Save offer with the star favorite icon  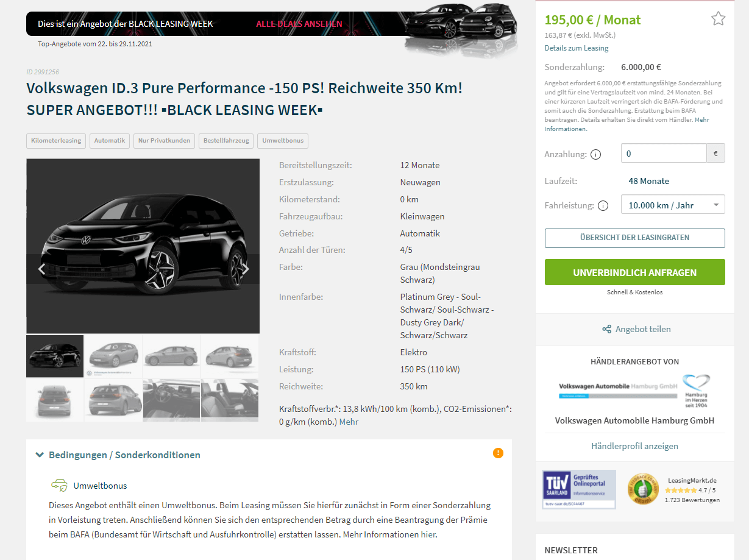(718, 19)
